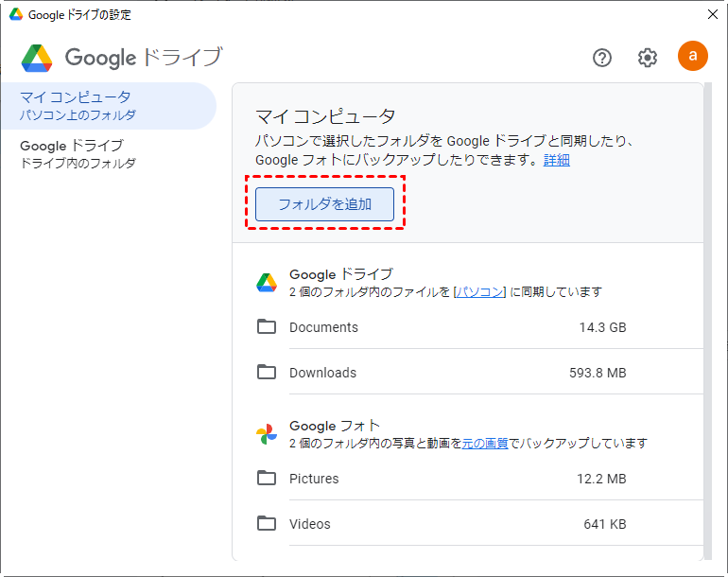Click the Videos folder icon
The width and height of the screenshot is (728, 577).
click(267, 523)
